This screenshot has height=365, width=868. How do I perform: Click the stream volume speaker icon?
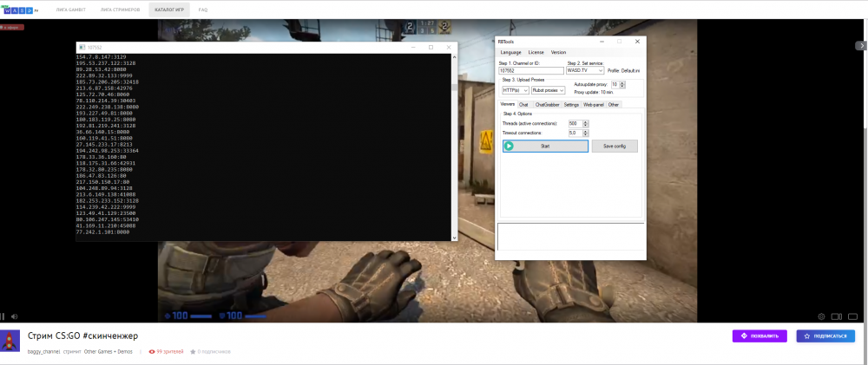click(x=12, y=316)
